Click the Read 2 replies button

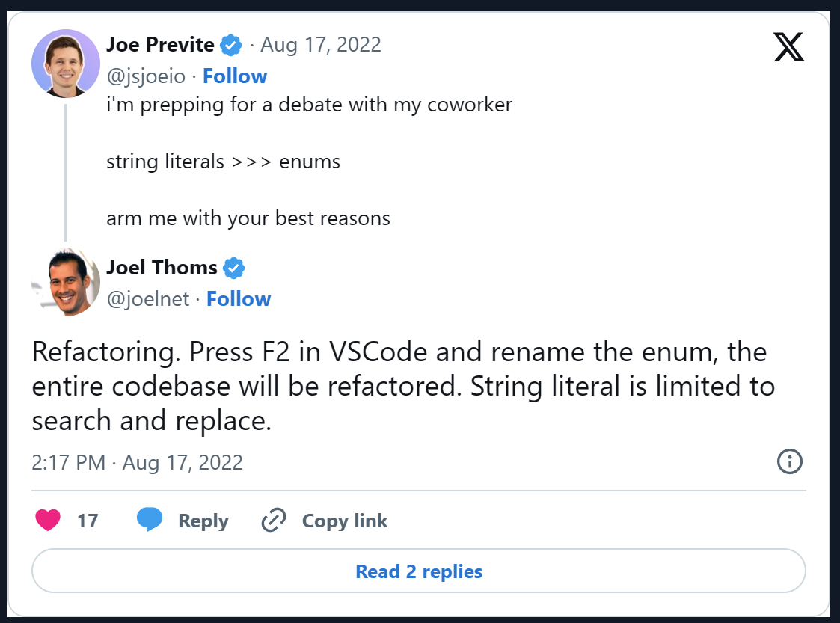(x=419, y=572)
